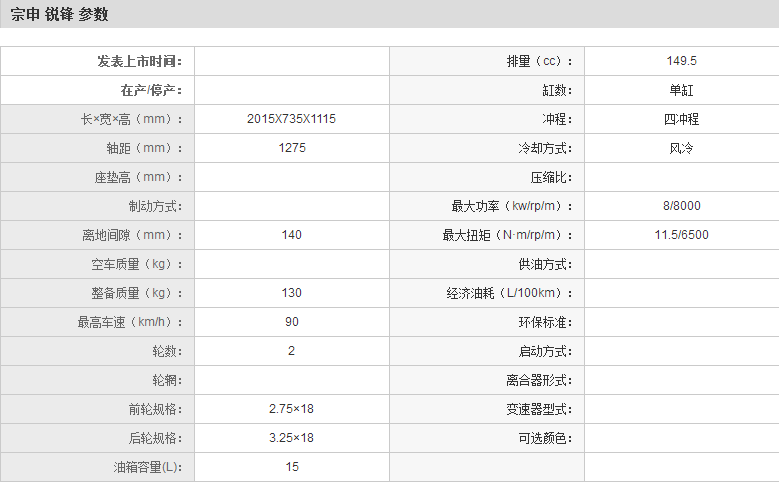Click the 排量（cc） label
The image size is (779, 482).
539,61
